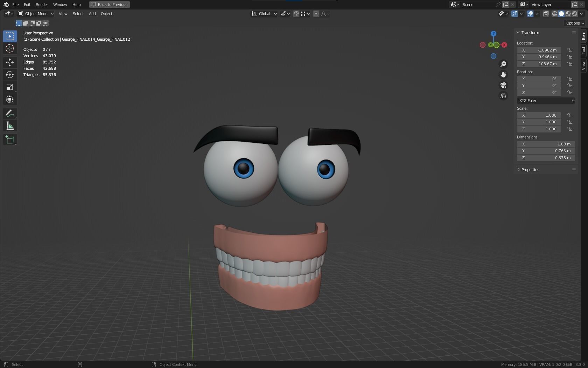Click the red X axis on gizmo
Image resolution: width=588 pixels, height=368 pixels.
504,45
